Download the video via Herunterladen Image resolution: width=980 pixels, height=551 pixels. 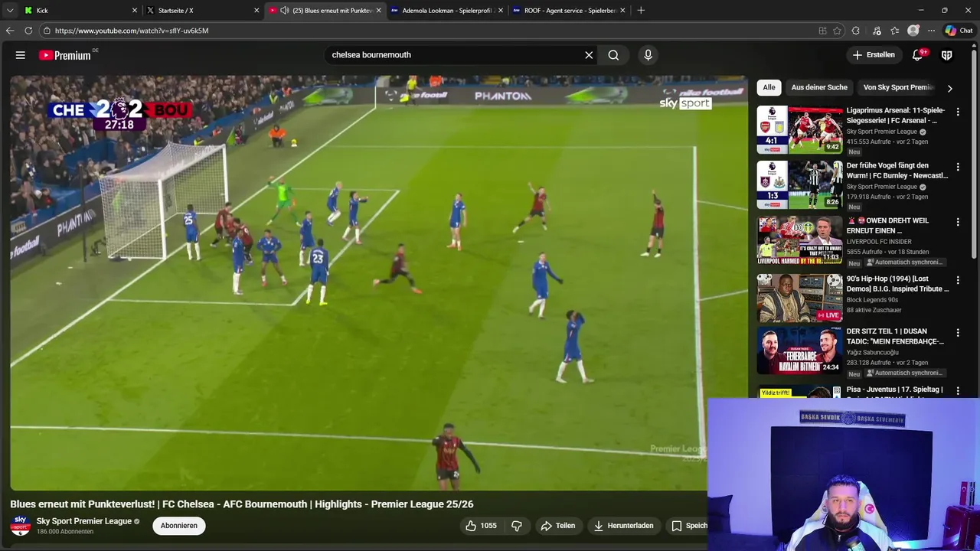624,526
